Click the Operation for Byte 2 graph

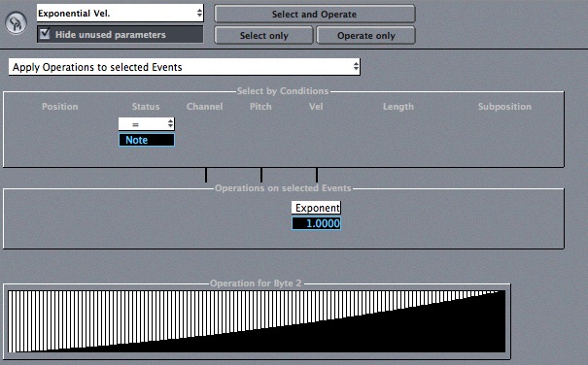click(257, 321)
